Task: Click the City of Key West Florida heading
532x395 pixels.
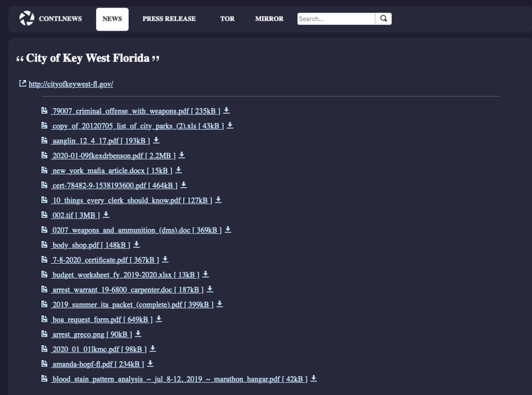Action: click(x=88, y=58)
